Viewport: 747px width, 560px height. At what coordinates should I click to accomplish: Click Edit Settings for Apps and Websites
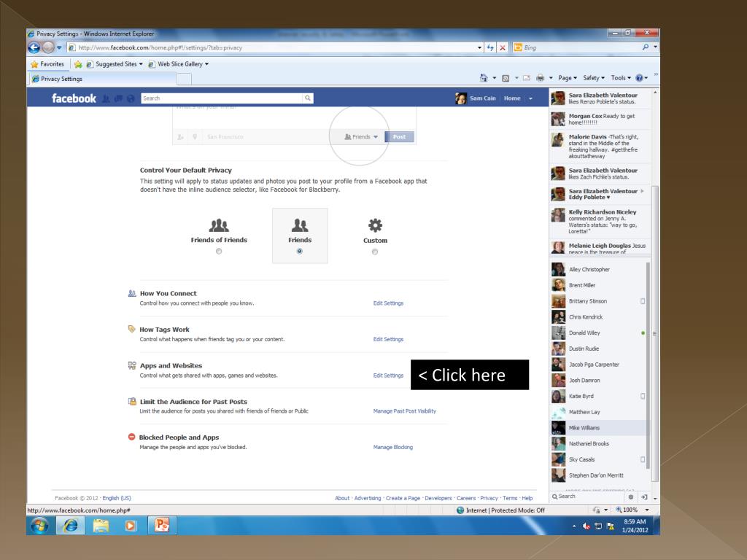coord(388,376)
